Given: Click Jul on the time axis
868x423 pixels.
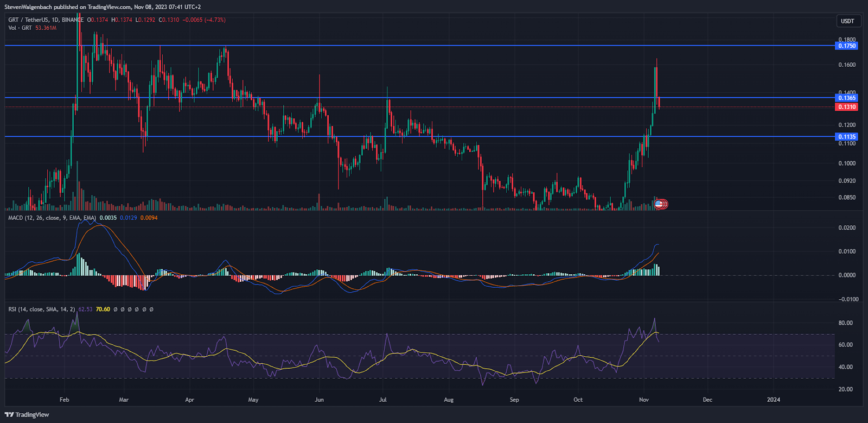Looking at the screenshot, I should pyautogui.click(x=383, y=400).
